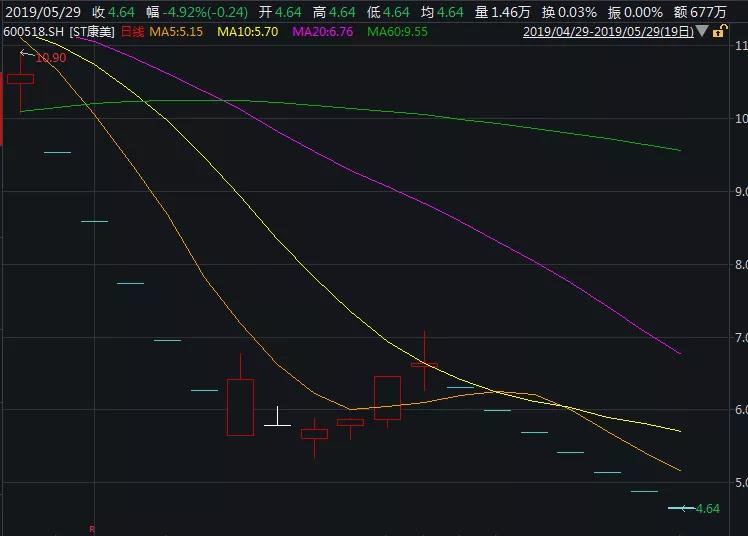Viewport: 748px width, 536px height.
Task: Click the stock name [ST康美]
Action: [x=93, y=32]
